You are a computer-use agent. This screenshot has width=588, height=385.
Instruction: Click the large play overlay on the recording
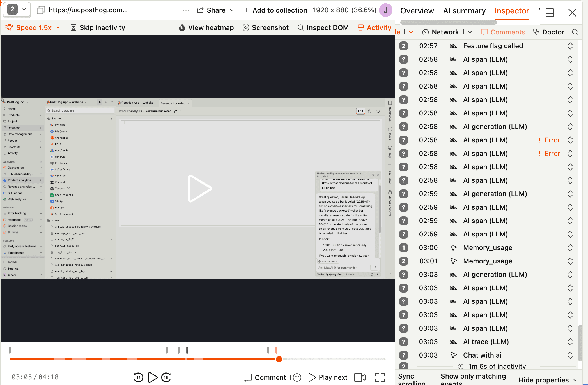click(199, 188)
